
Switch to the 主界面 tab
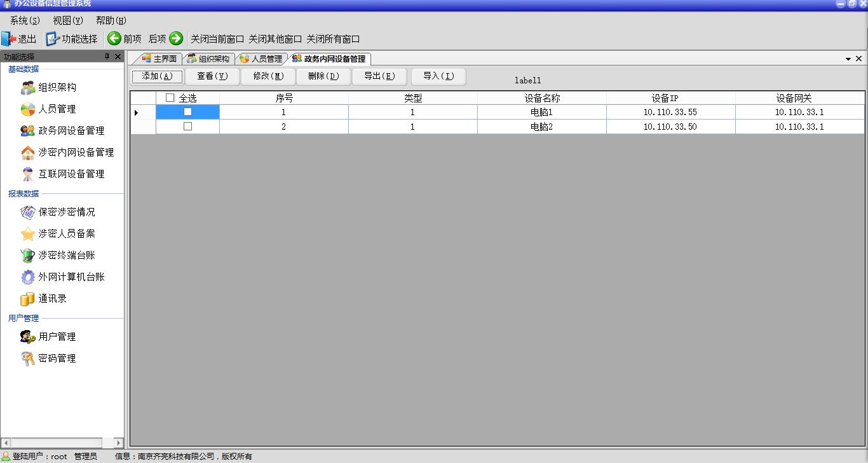click(159, 59)
